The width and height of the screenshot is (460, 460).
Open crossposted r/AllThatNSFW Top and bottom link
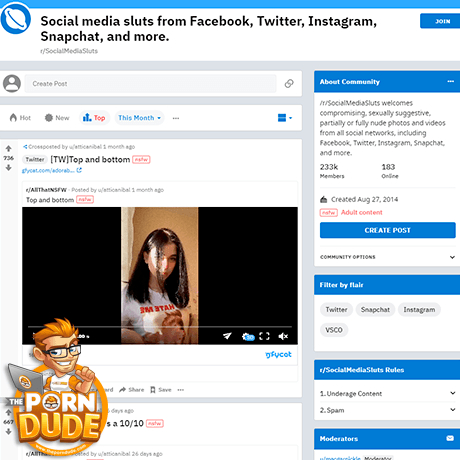[x=50, y=200]
